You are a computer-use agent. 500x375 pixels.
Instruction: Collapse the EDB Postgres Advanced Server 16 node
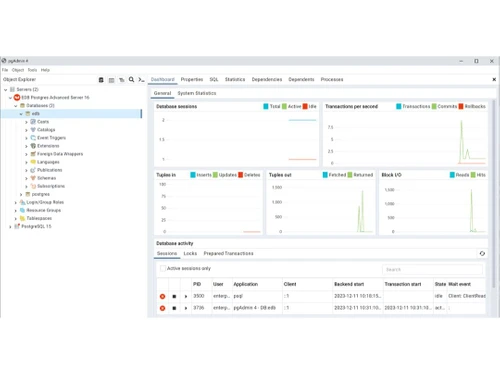[10, 98]
